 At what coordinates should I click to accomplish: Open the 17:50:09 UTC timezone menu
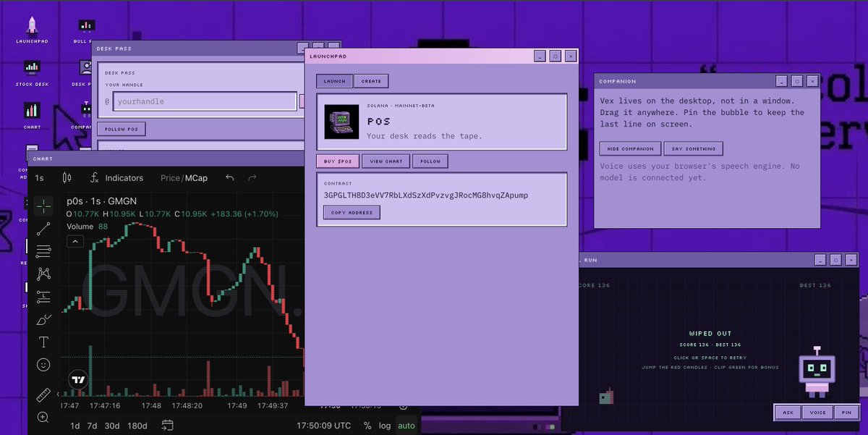click(324, 426)
